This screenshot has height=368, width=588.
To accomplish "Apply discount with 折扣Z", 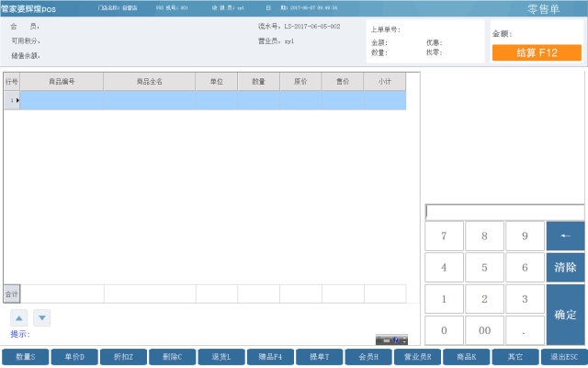I will [x=123, y=357].
